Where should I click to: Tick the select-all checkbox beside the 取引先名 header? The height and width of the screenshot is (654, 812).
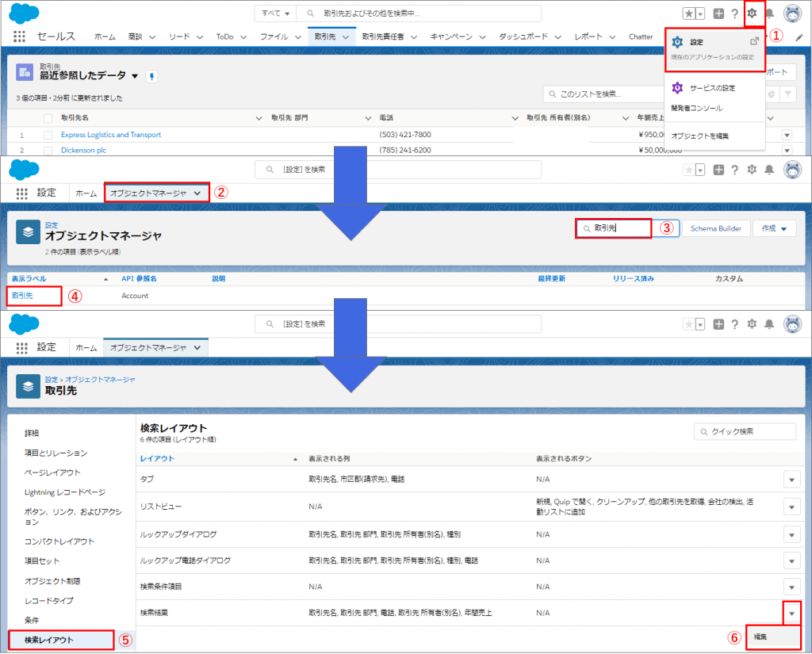(48, 118)
